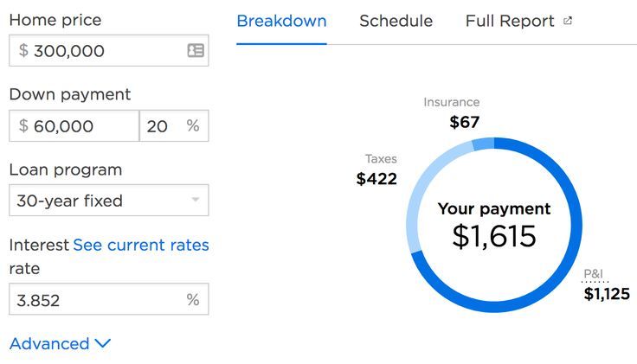Click the dotted-underlined P&I label
The width and height of the screenshot is (637, 364).
(x=593, y=274)
